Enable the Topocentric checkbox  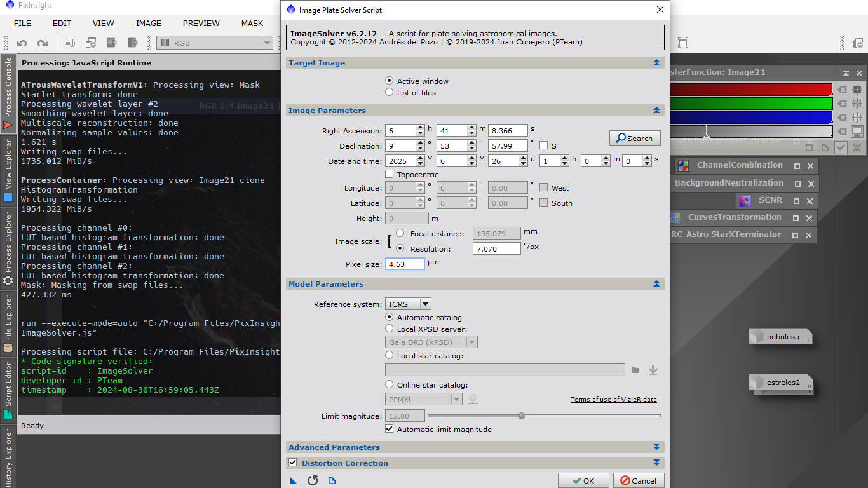[390, 174]
